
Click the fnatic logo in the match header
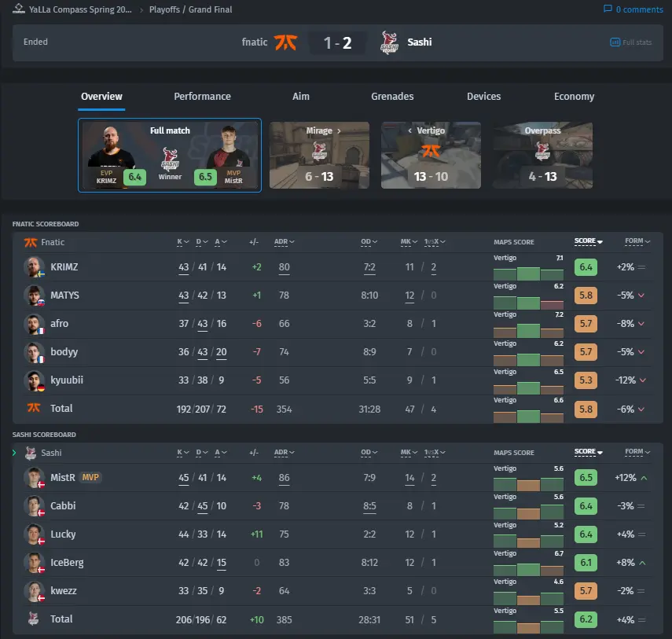[285, 42]
